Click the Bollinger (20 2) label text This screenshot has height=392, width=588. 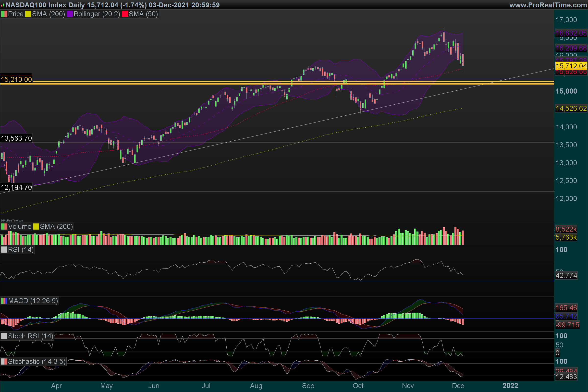97,14
